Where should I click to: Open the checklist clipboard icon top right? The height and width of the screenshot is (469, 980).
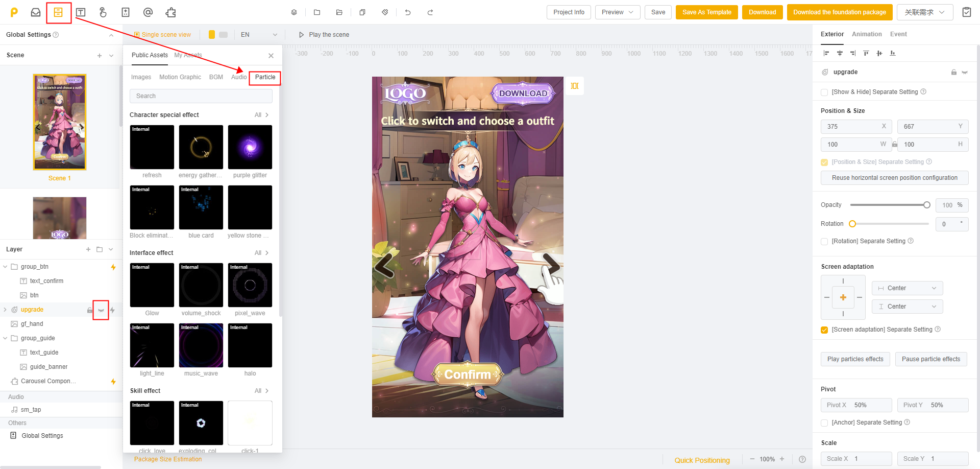pos(967,12)
